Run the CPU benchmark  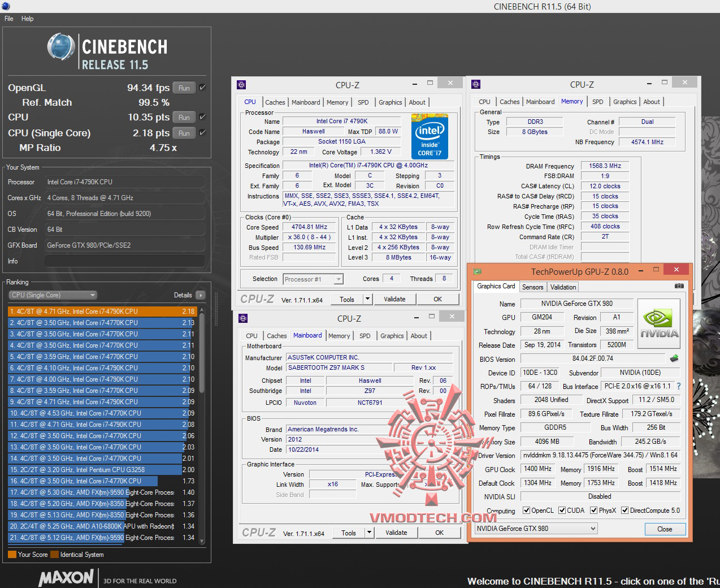pos(184,117)
